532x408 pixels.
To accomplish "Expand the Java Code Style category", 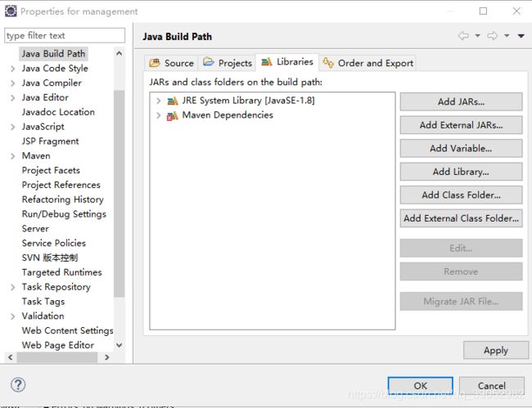I will tap(12, 69).
